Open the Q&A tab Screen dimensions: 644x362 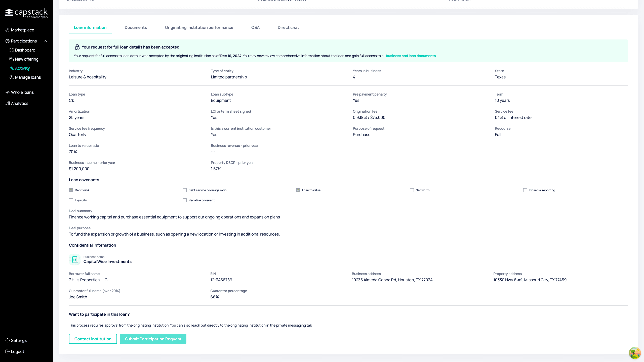[x=255, y=27]
